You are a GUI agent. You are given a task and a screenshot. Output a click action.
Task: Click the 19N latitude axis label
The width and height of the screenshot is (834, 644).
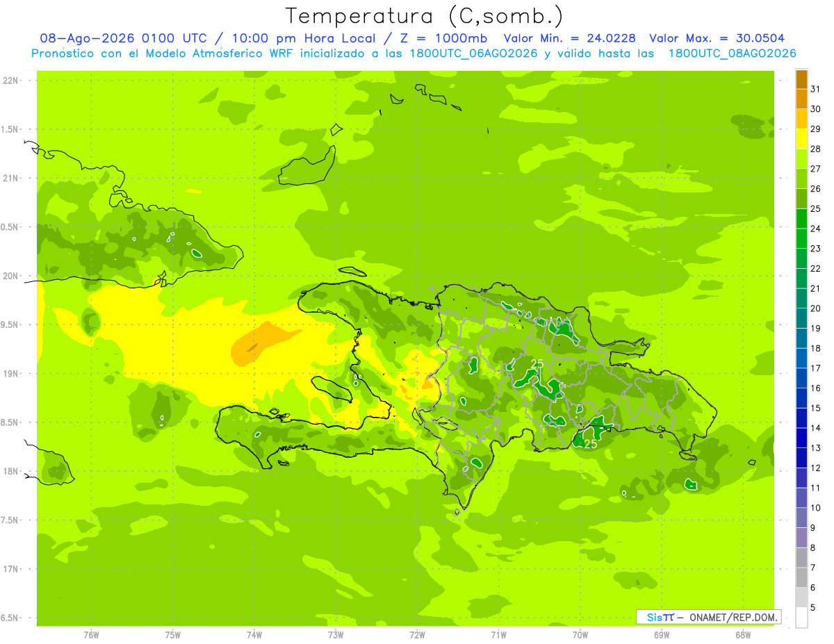[11, 373]
